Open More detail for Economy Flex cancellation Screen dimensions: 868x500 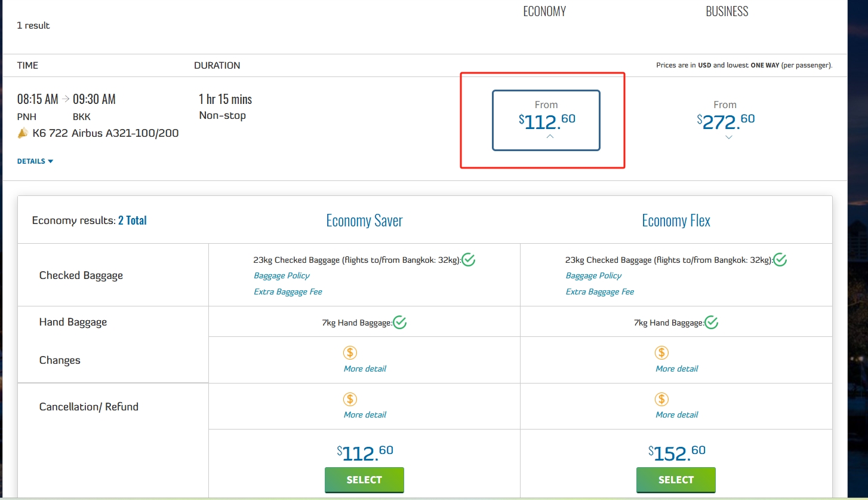(677, 415)
